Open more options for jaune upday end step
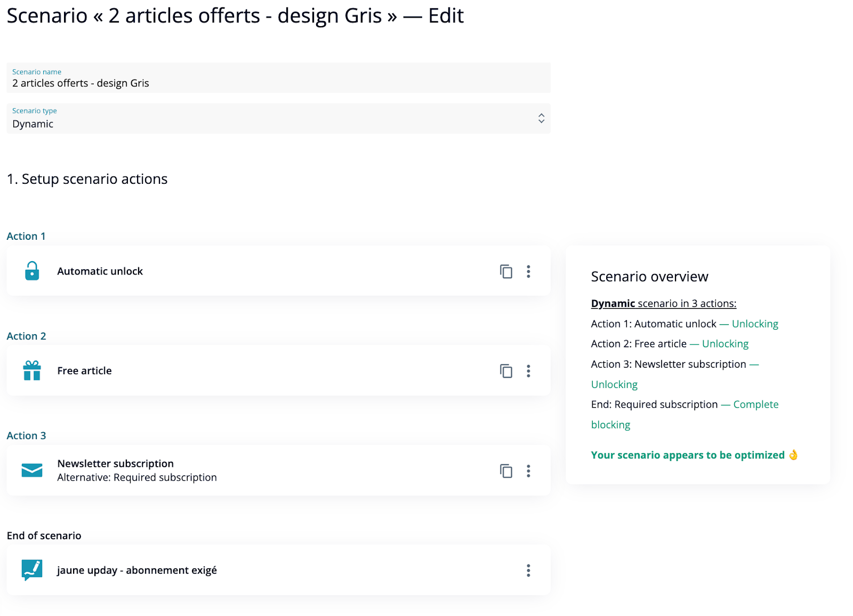 click(x=528, y=571)
